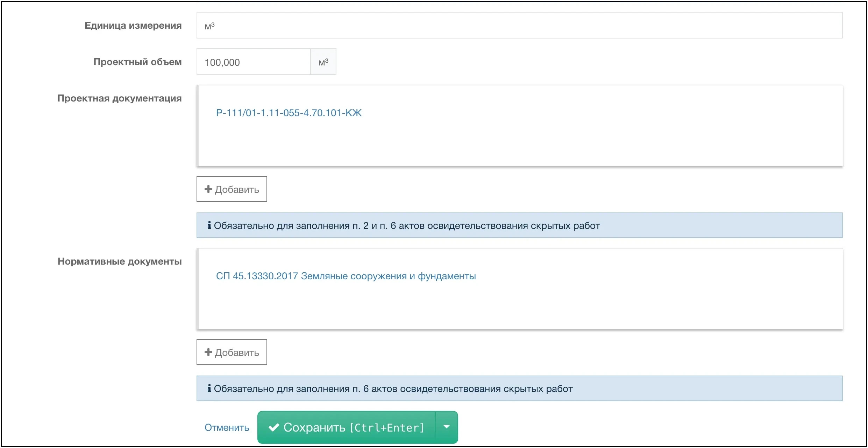
Task: Click the plus icon on Добавить under normative documents
Action: click(x=208, y=352)
